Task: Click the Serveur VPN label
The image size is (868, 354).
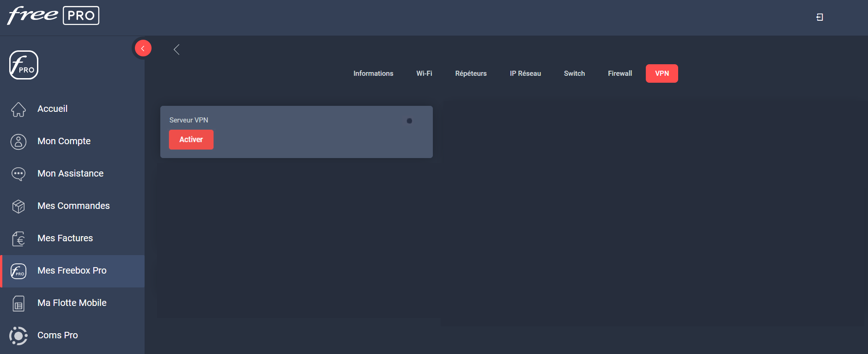Action: click(189, 120)
